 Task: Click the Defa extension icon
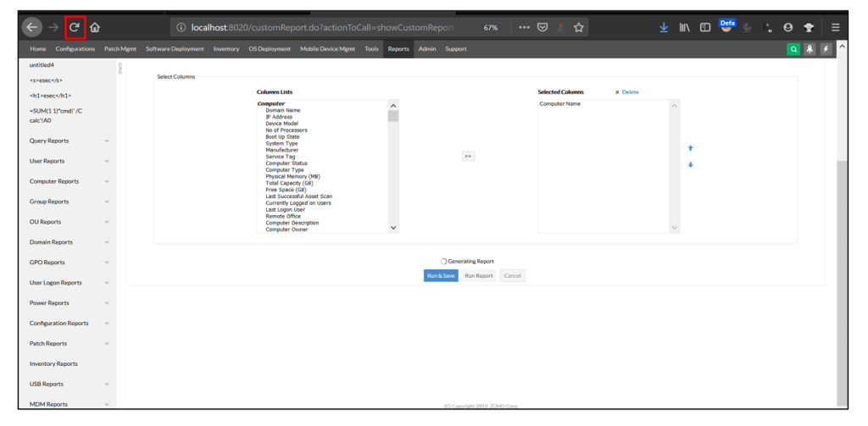point(726,25)
